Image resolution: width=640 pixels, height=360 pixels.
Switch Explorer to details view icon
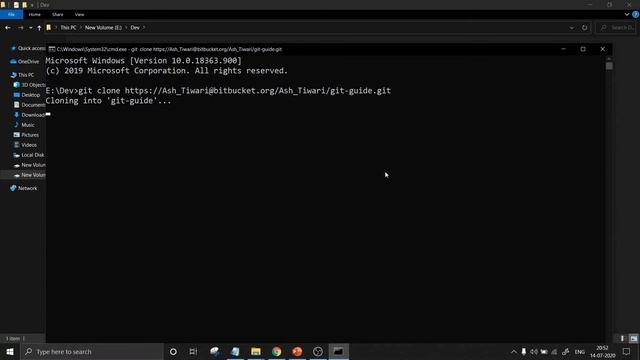[x=622, y=338]
